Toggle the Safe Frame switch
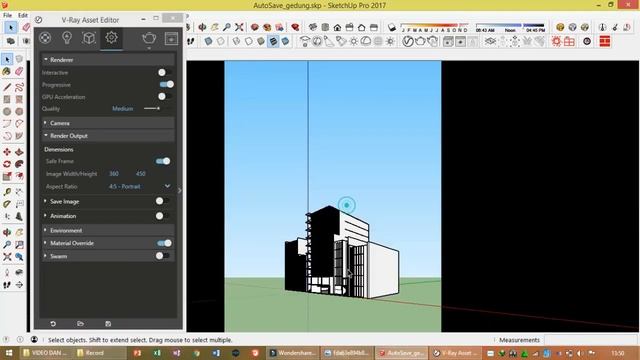 pos(163,161)
